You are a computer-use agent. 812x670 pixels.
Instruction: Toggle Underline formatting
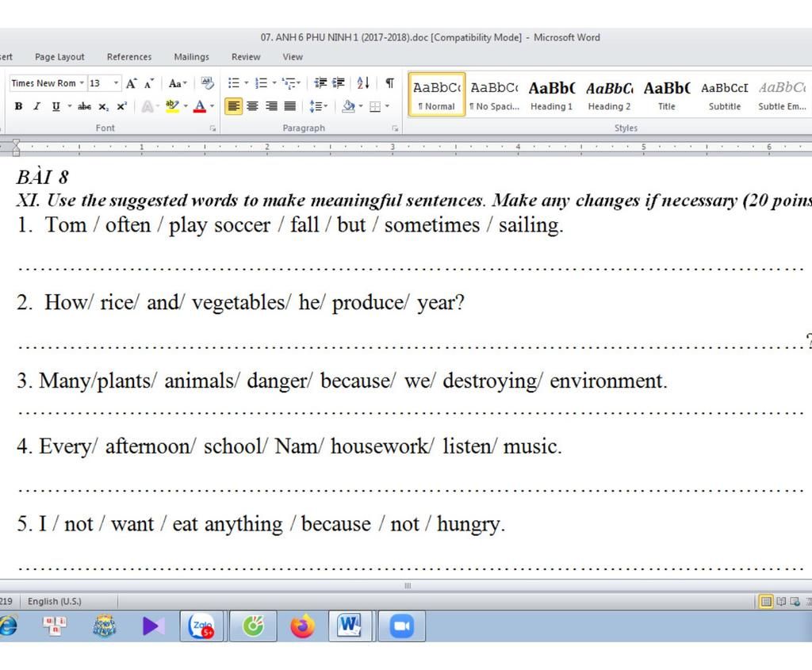tap(56, 106)
